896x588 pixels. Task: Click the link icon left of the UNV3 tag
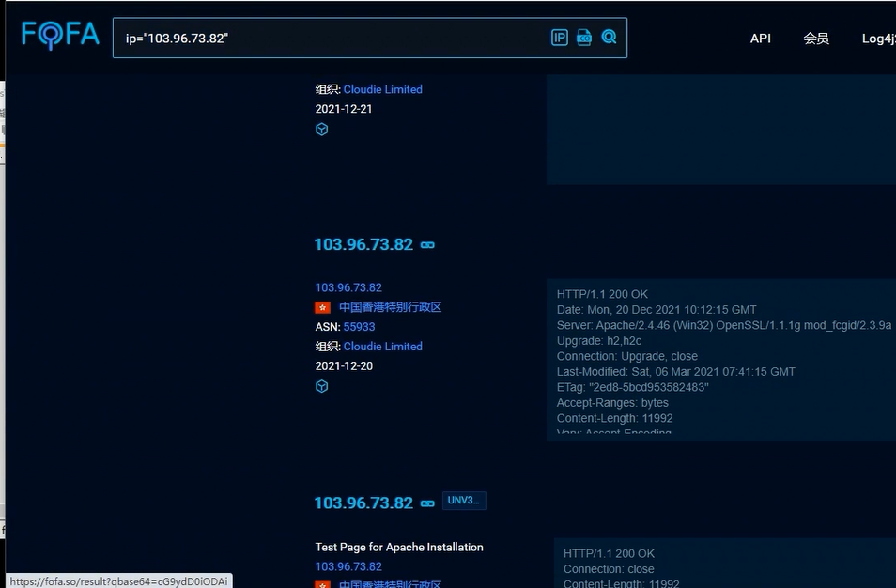[427, 503]
